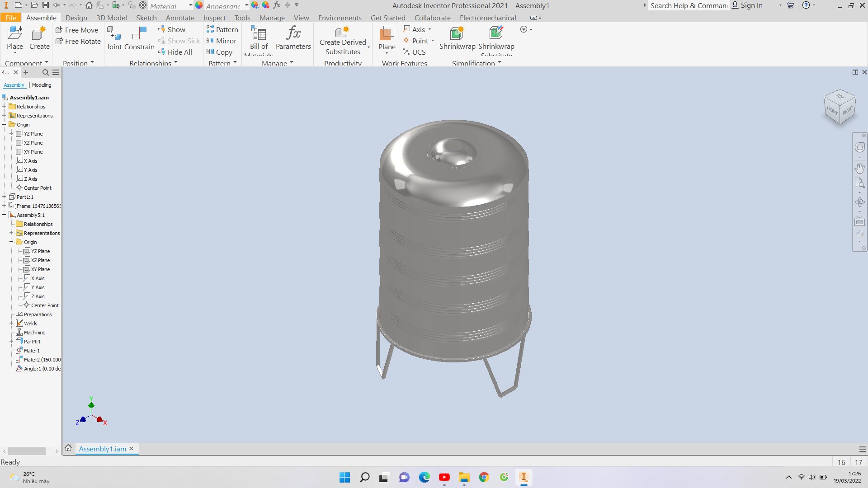The height and width of the screenshot is (488, 868).
Task: Open the Constrain tool
Action: point(139,38)
